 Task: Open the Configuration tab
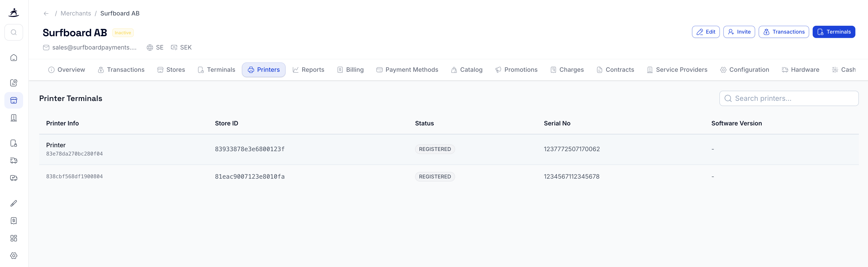click(744, 70)
